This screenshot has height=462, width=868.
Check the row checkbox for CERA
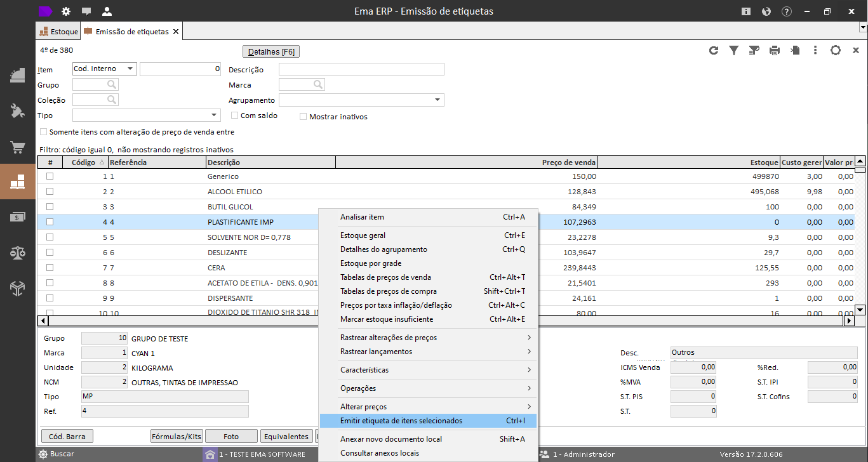(50, 268)
